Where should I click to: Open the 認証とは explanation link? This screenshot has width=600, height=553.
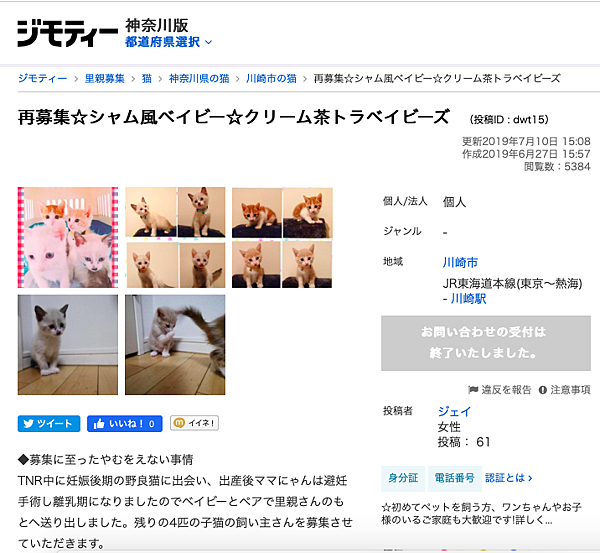click(509, 478)
